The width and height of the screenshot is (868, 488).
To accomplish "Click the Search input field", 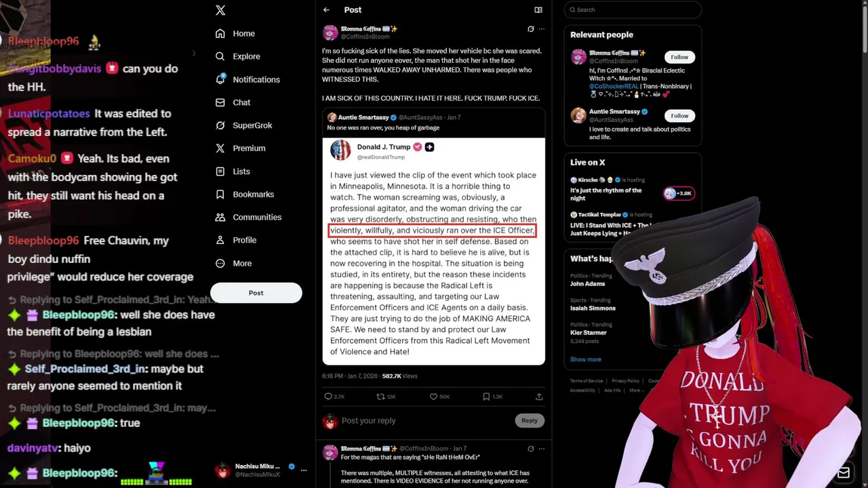I will (x=633, y=9).
